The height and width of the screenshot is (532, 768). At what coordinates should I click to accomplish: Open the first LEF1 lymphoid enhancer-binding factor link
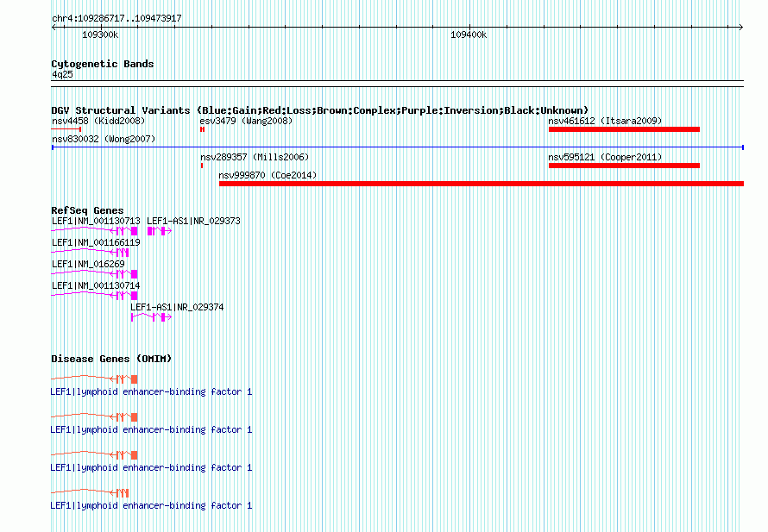151,391
